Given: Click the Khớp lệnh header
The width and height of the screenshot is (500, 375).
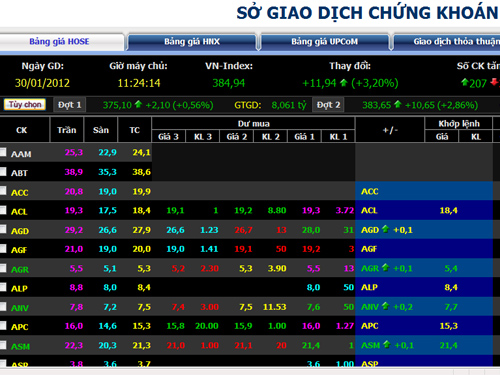Looking at the screenshot, I should tap(459, 124).
